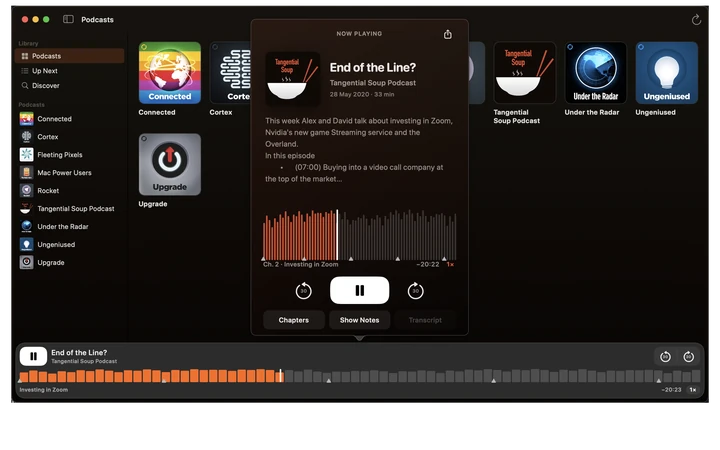Viewport: 720px width, 450px height.
Task: Seek within the popup waveform scrubber
Action: [x=360, y=235]
